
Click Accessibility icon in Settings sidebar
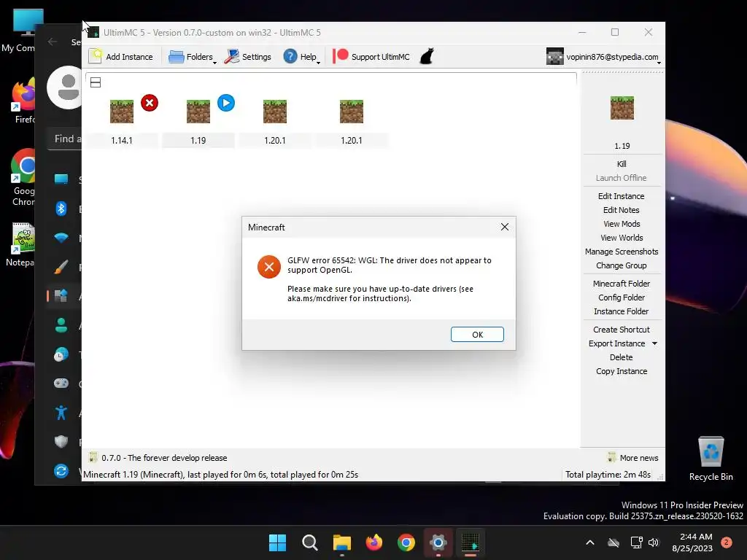(61, 413)
